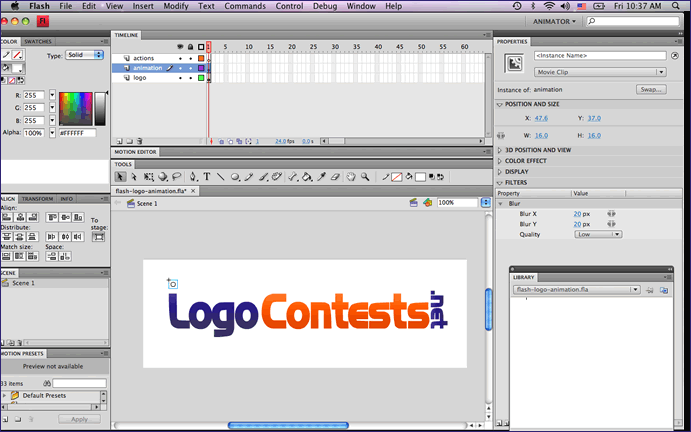This screenshot has width=691, height=432.
Task: Select the 3D Rotation tool
Action: point(163,177)
